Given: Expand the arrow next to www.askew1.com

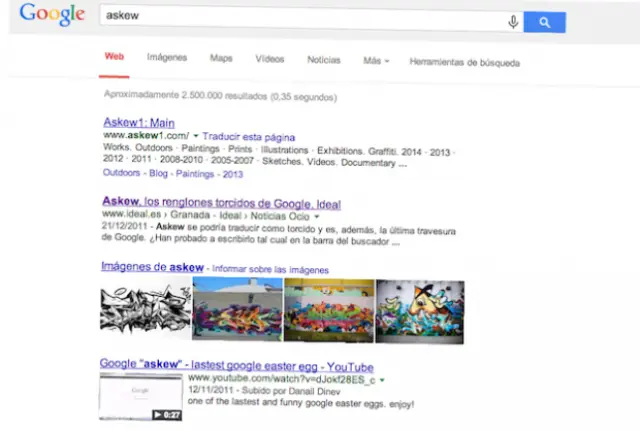Looking at the screenshot, I should click(197, 134).
